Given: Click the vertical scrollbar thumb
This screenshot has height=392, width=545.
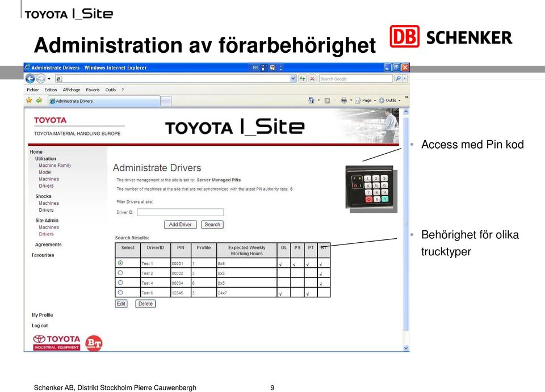Looking at the screenshot, I should 406,224.
